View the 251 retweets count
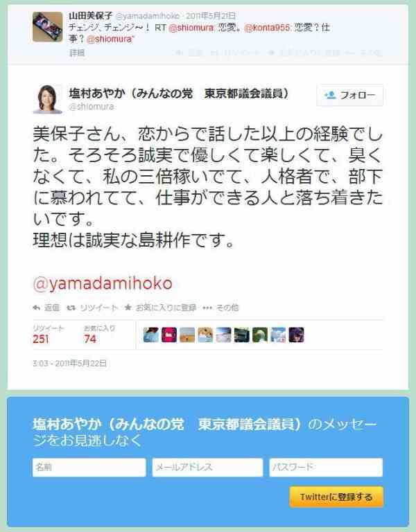 point(41,339)
